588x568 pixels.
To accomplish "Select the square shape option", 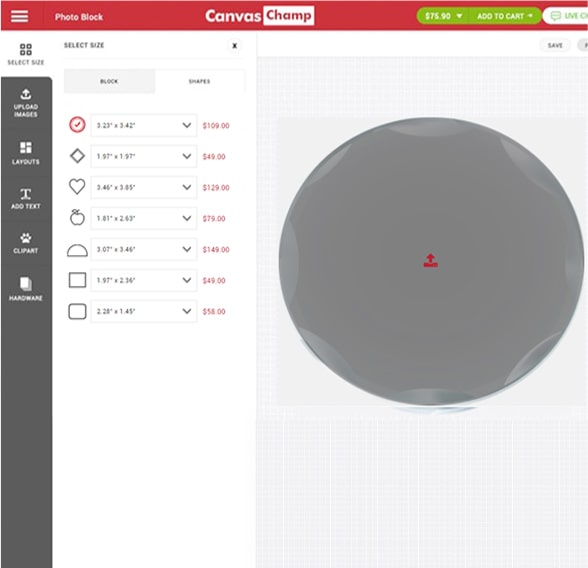I will click(x=77, y=280).
